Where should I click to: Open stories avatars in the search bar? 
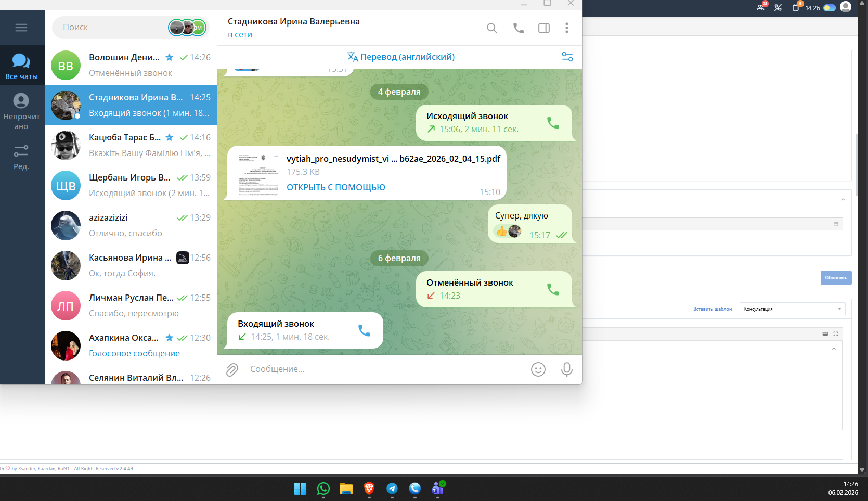[x=187, y=28]
